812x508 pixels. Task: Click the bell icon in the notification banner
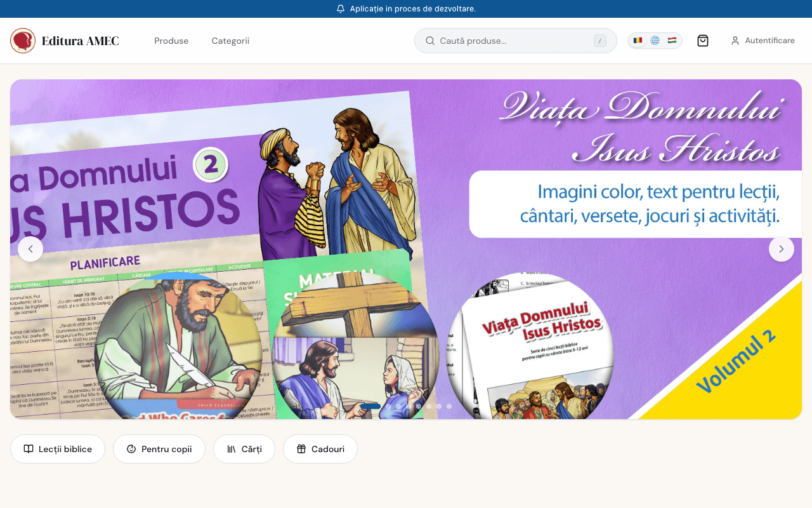click(x=341, y=9)
